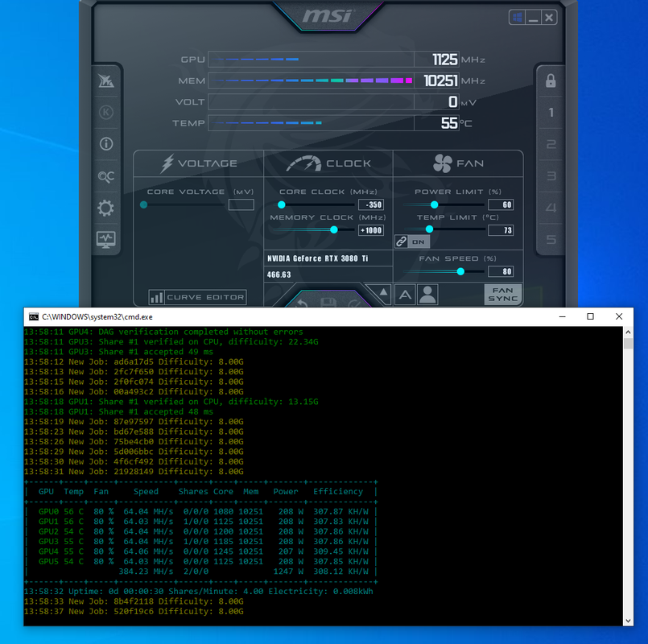
Task: Click the TEMP 55 °C readout
Action: click(449, 123)
